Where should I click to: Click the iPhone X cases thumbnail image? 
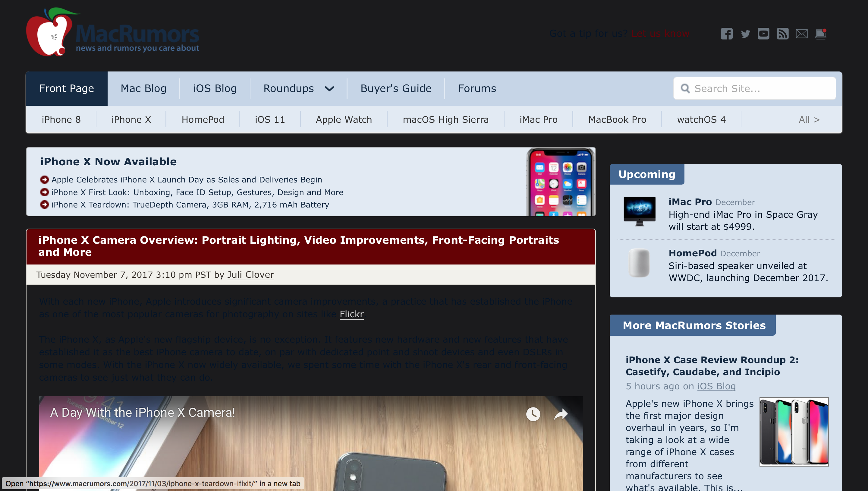[x=794, y=432]
